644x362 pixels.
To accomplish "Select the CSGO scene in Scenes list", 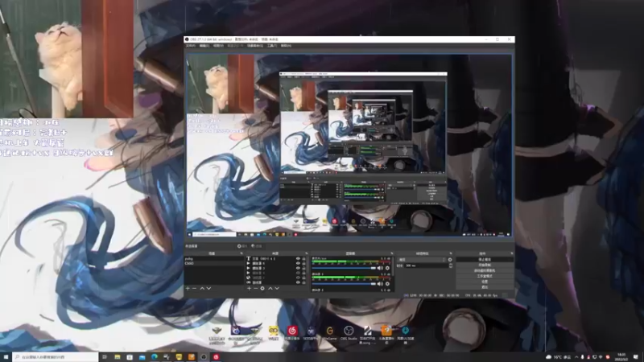I will [x=213, y=263].
